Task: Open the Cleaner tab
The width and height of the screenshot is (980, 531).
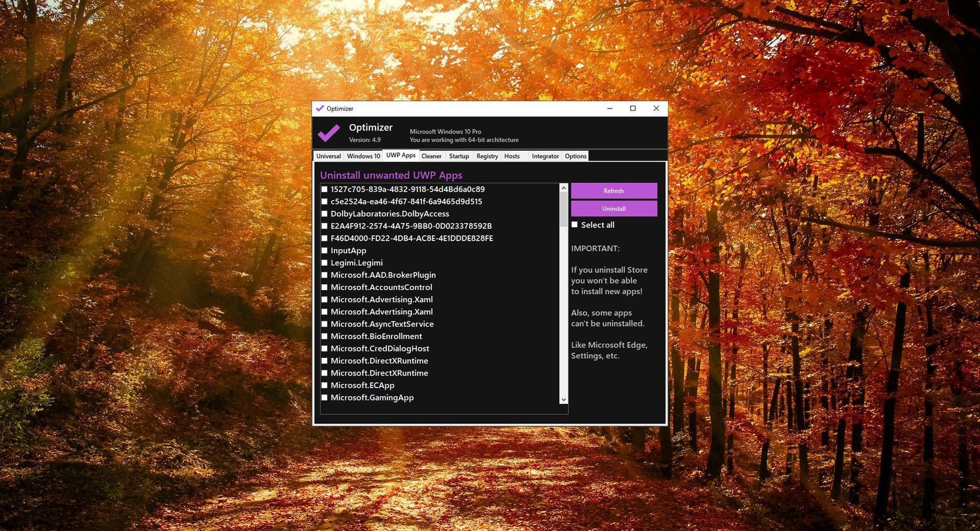Action: tap(431, 156)
